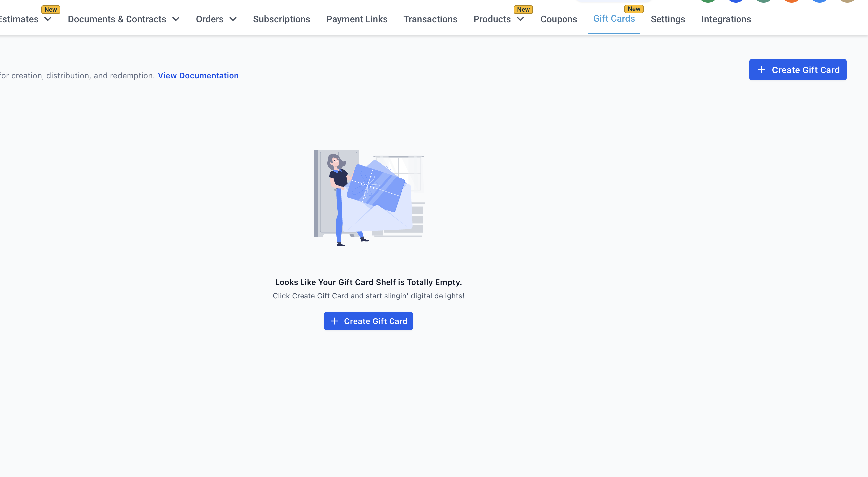Open Documents & Contracts tab
This screenshot has width=868, height=477.
[x=117, y=19]
